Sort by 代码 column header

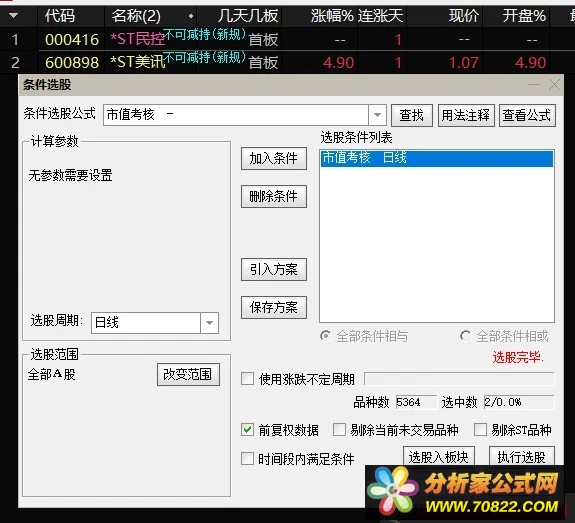pos(60,16)
